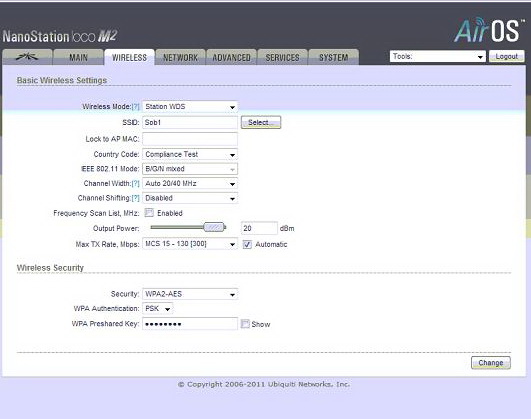Open the ADVANCED tab
This screenshot has width=531, height=419.
tap(231, 57)
